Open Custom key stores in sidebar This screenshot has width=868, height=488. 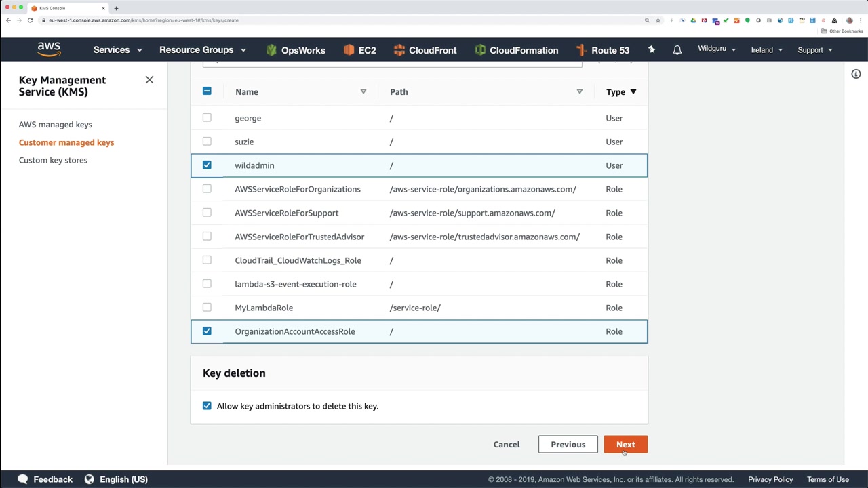(x=53, y=160)
